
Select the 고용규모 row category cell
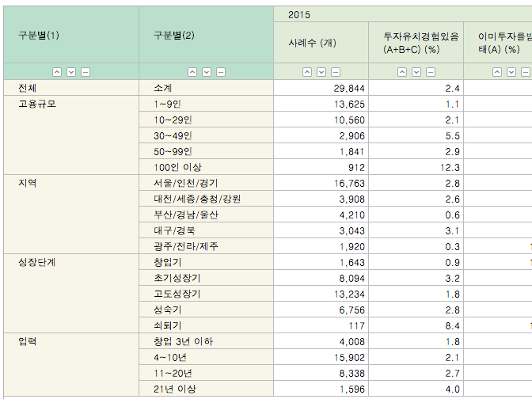[37, 104]
